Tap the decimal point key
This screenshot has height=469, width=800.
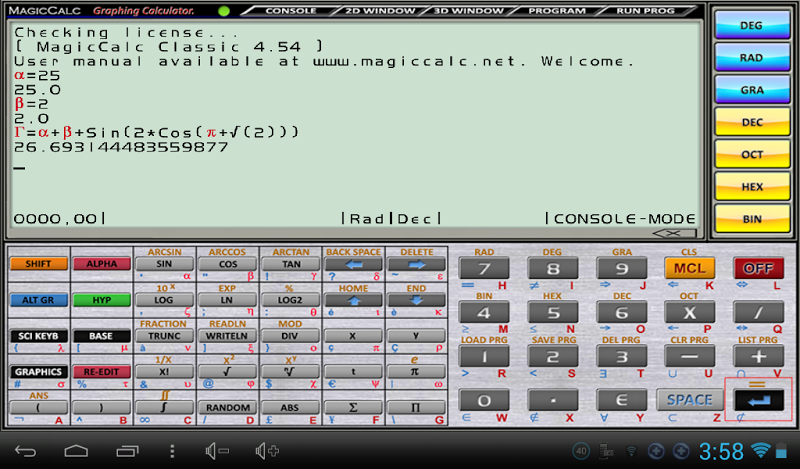coord(553,400)
